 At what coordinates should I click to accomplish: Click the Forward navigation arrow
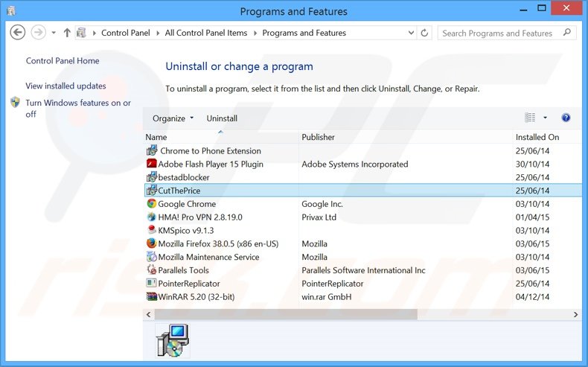[38, 33]
